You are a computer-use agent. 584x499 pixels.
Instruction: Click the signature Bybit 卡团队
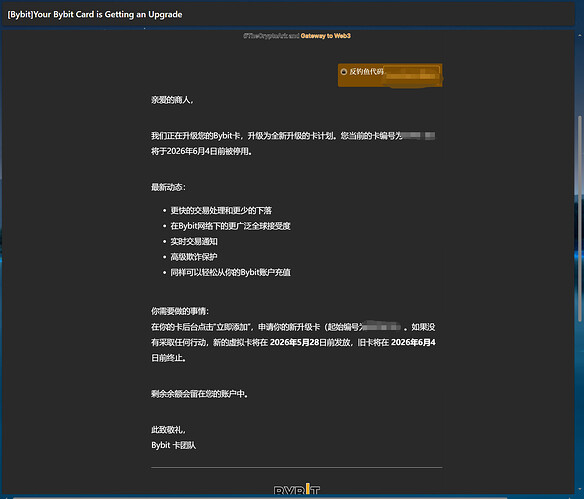[173, 445]
